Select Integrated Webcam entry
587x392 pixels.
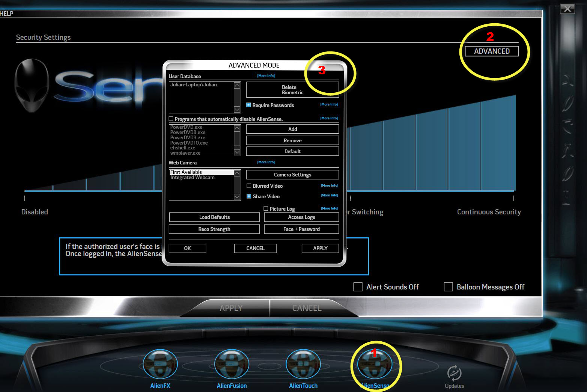click(x=193, y=178)
